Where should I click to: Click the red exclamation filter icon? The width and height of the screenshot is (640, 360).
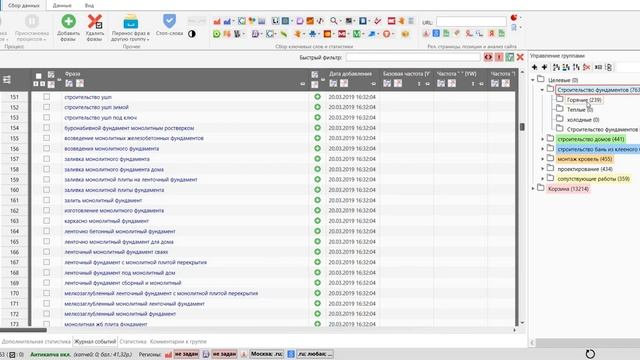point(499,57)
